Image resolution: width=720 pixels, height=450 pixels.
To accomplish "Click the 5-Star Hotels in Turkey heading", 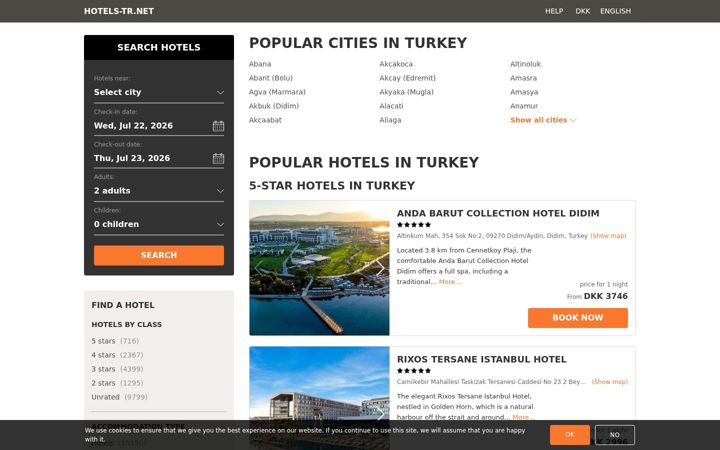I will pos(332,186).
